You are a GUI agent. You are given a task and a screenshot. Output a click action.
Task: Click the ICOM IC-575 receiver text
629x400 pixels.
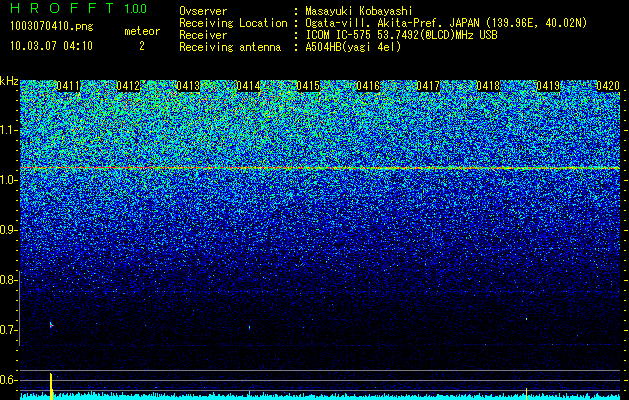(x=401, y=35)
